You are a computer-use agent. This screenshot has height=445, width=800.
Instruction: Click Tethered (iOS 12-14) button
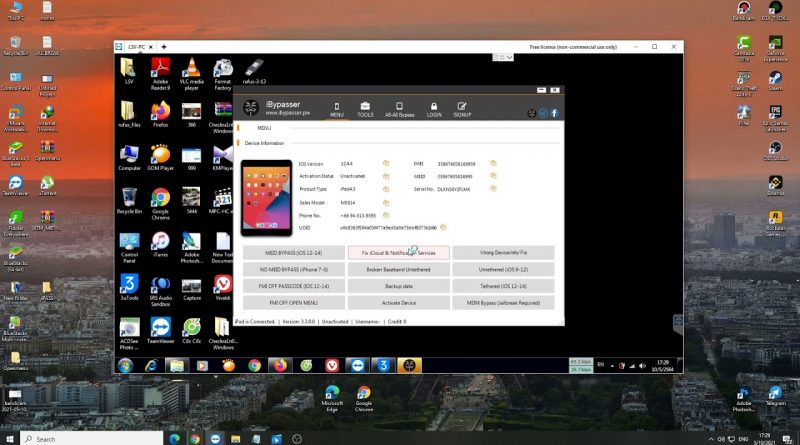coord(503,286)
